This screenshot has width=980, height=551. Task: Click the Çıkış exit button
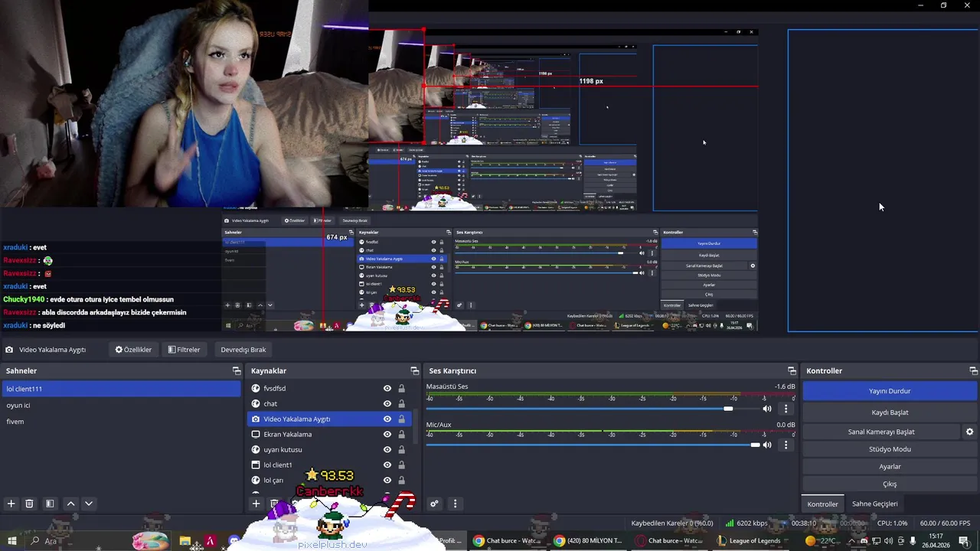pos(890,484)
